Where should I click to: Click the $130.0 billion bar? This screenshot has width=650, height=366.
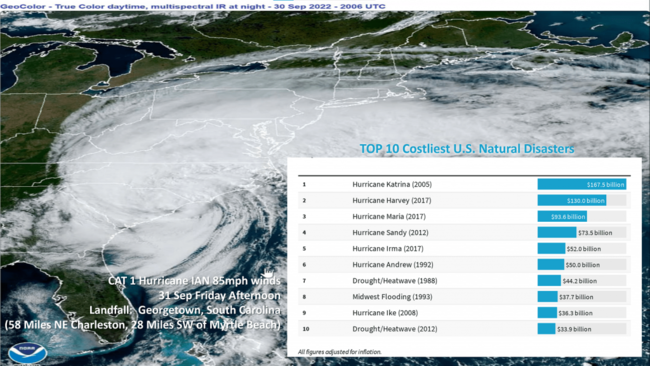(572, 201)
